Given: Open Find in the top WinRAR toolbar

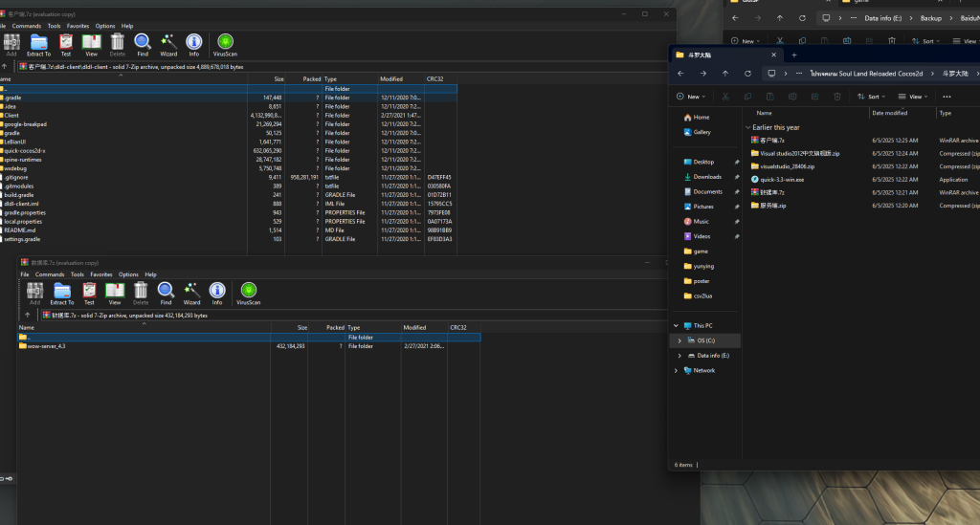Looking at the screenshot, I should point(143,44).
